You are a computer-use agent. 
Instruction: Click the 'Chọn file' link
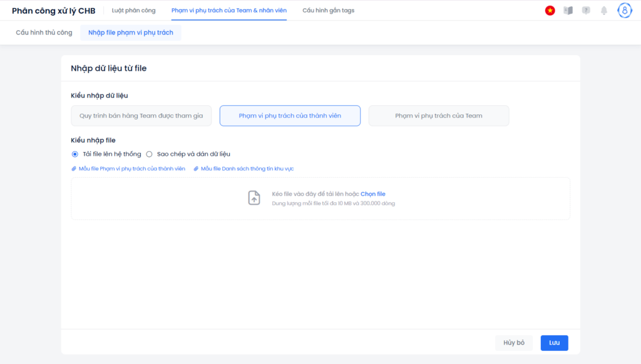click(x=373, y=194)
